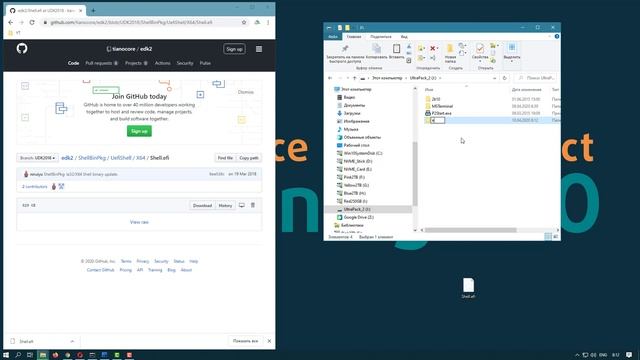Switch to the View (Вид) ribbon tab
This screenshot has width=640, height=360.
click(x=404, y=37)
